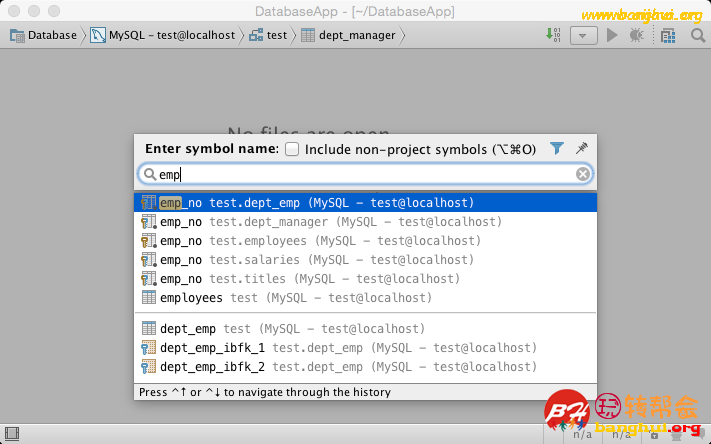Click the key-column icon of test.titles row
Viewport: 711px width, 444px height.
149,279
